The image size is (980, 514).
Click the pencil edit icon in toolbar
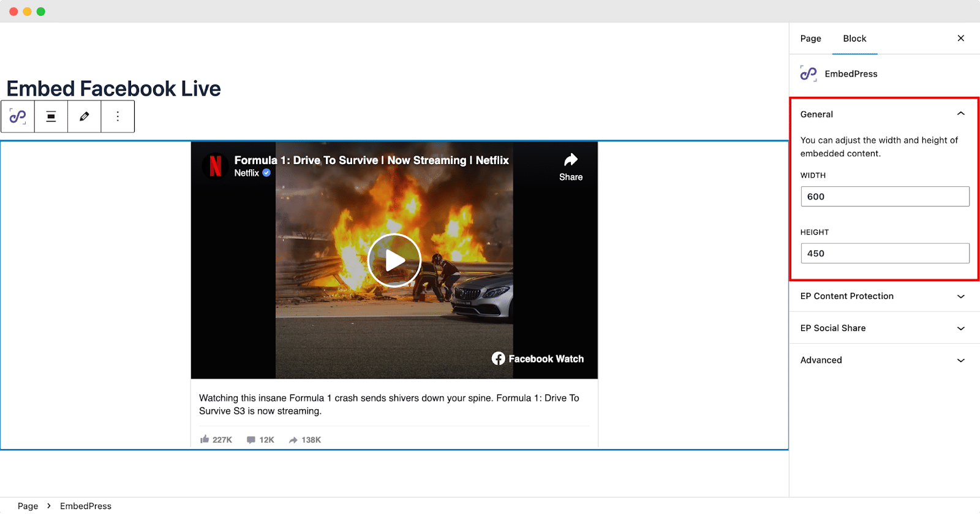[x=85, y=116]
